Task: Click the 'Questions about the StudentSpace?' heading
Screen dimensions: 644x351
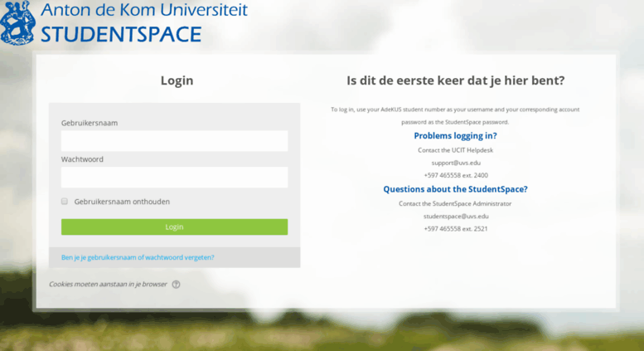Action: [455, 189]
